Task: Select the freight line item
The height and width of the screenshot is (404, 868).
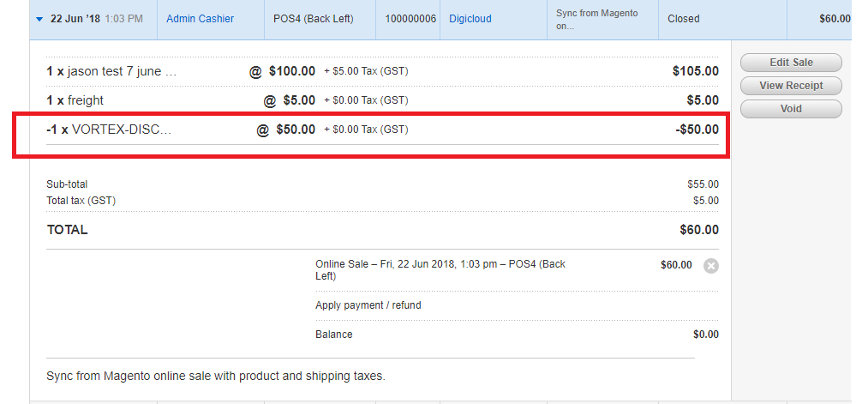Action: click(382, 100)
